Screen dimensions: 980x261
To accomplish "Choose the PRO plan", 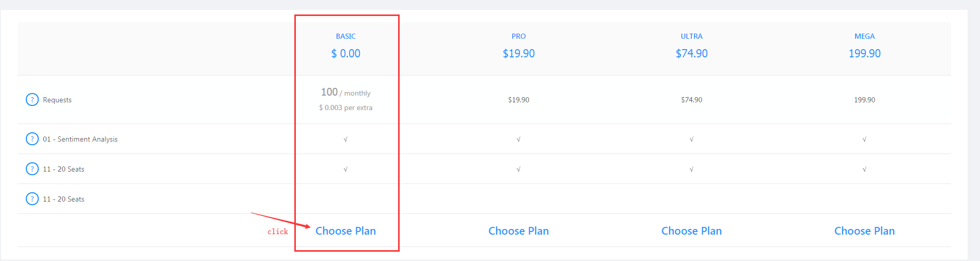I will pyautogui.click(x=518, y=231).
